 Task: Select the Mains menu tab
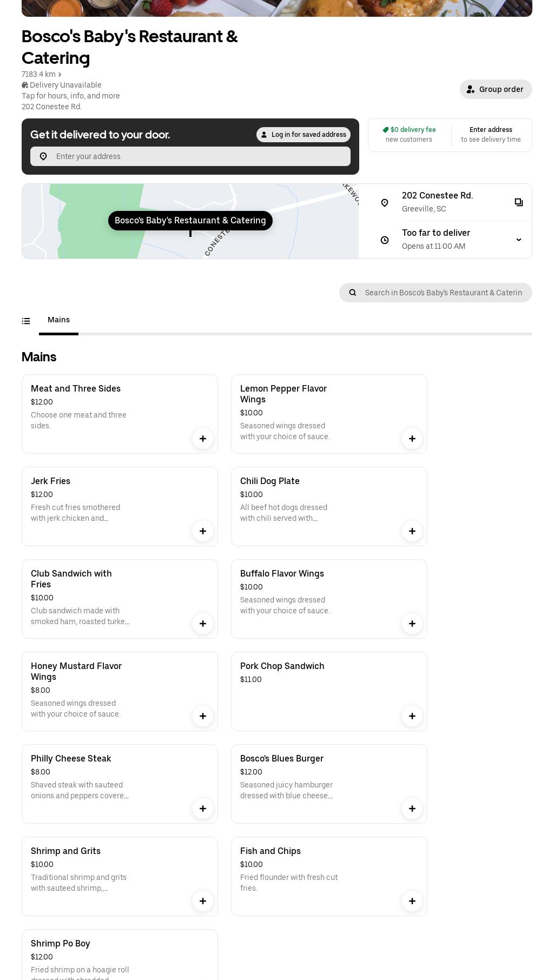click(x=58, y=320)
